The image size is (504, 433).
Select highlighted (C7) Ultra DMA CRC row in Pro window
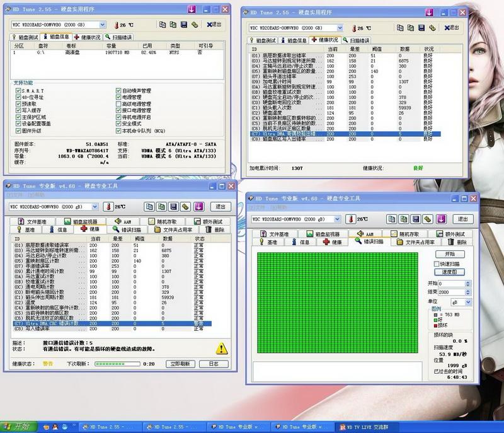point(112,323)
